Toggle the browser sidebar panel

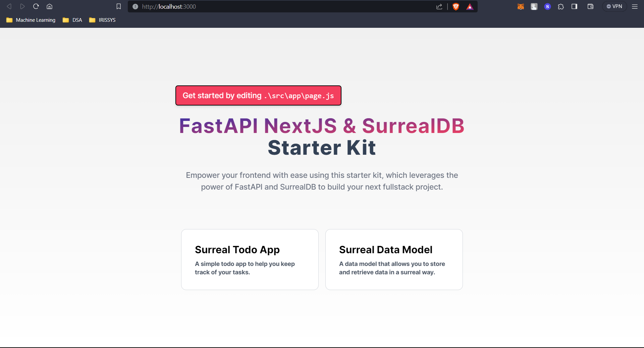[574, 6]
